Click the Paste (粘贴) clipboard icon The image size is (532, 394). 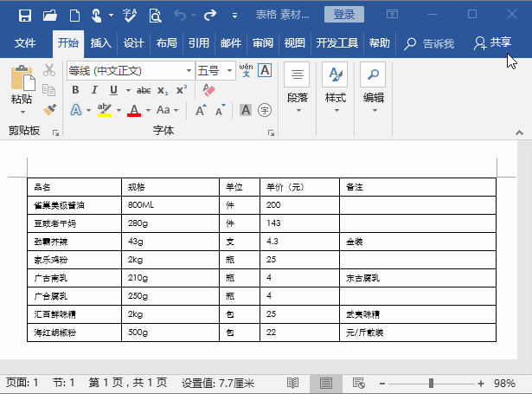(x=22, y=87)
